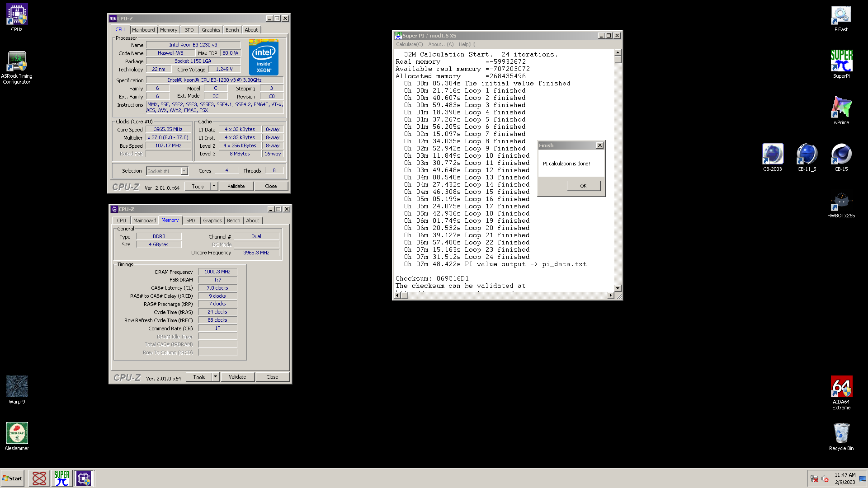The height and width of the screenshot is (488, 868).
Task: Click Super PI vertical scrollbar down arrow
Action: [x=618, y=288]
